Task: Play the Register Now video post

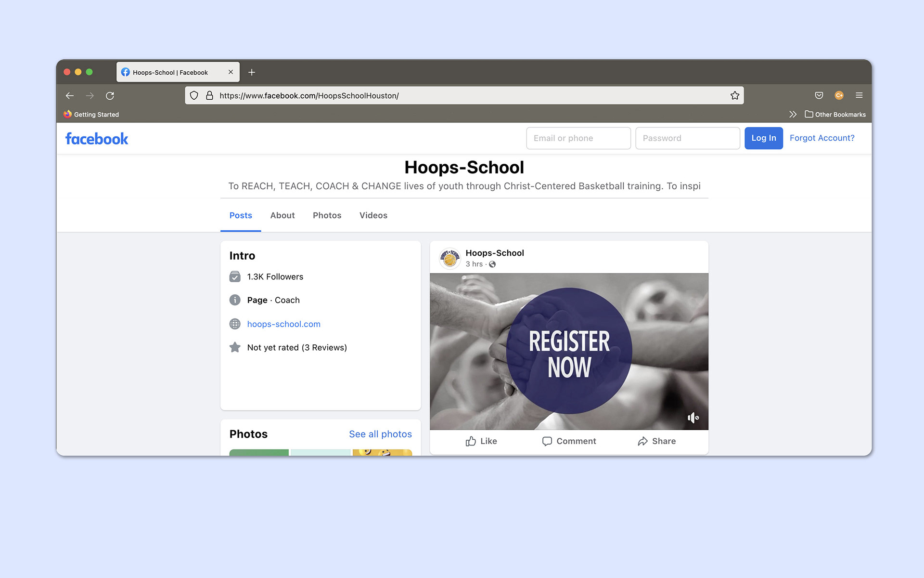Action: pyautogui.click(x=569, y=351)
